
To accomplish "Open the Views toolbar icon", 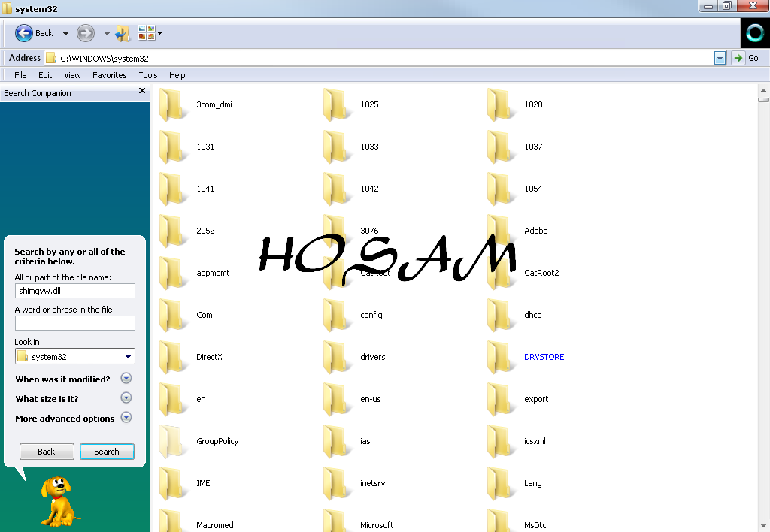I will (147, 33).
